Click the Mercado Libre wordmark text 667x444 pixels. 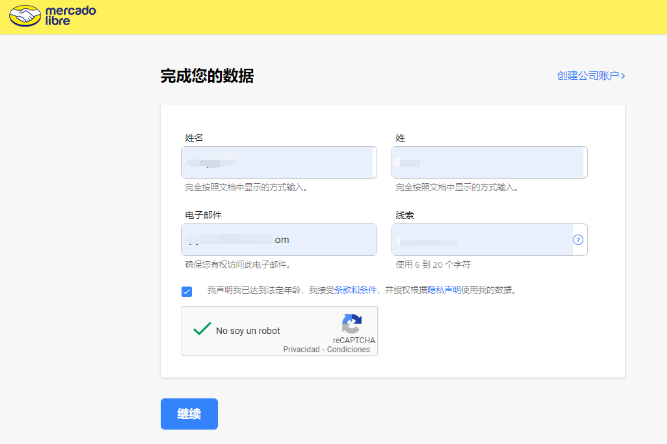[x=66, y=16]
